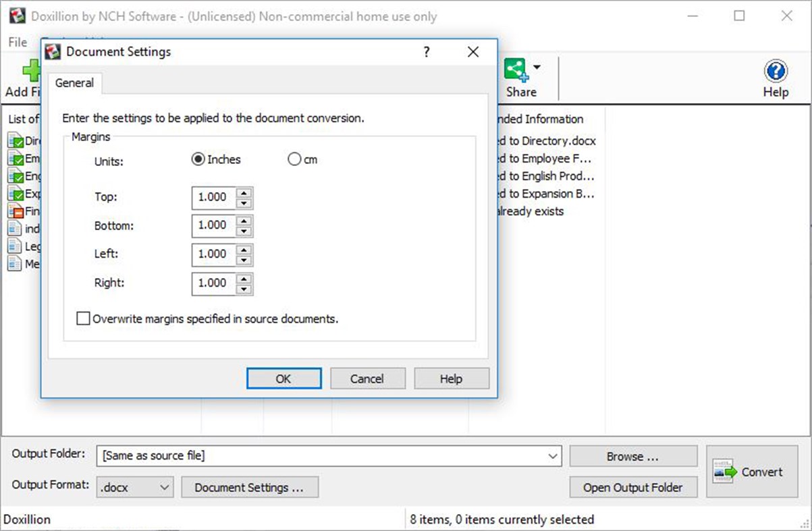Screen dimensions: 812x531
Task: Open the Share dropdown arrow
Action: [536, 66]
